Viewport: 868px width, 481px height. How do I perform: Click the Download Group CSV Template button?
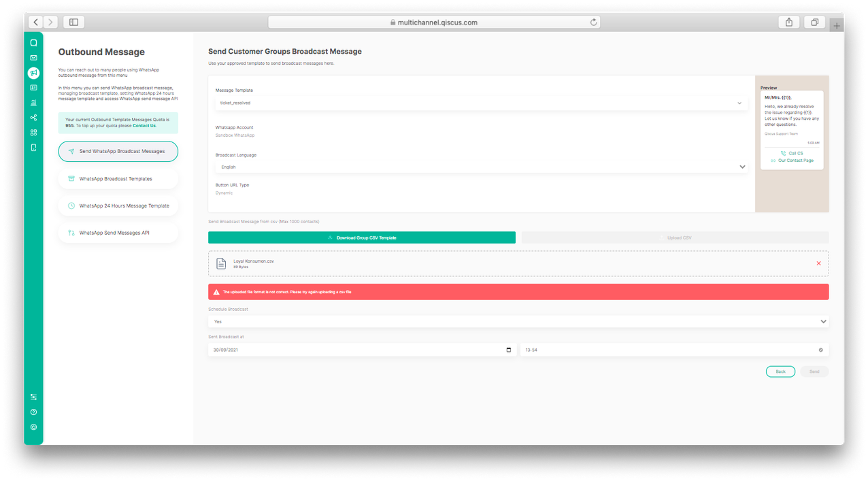(x=361, y=237)
